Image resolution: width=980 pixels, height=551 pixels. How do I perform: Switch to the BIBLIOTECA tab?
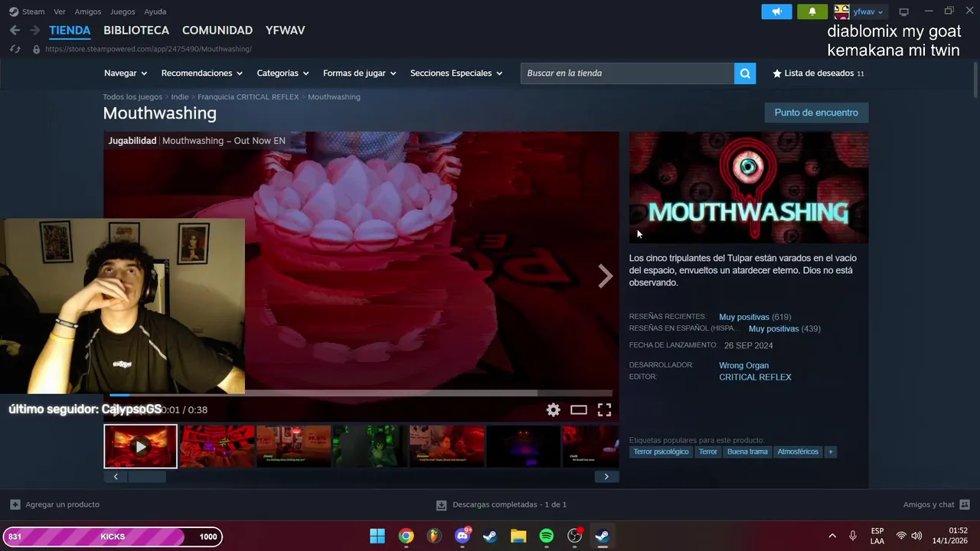point(136,31)
